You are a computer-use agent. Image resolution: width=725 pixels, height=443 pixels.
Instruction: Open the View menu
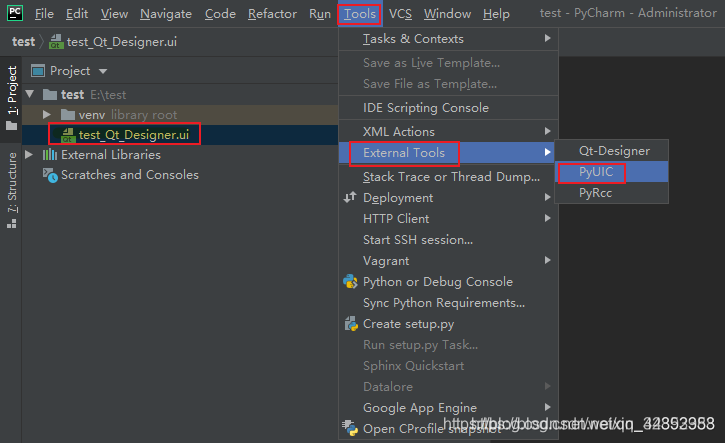coord(114,14)
